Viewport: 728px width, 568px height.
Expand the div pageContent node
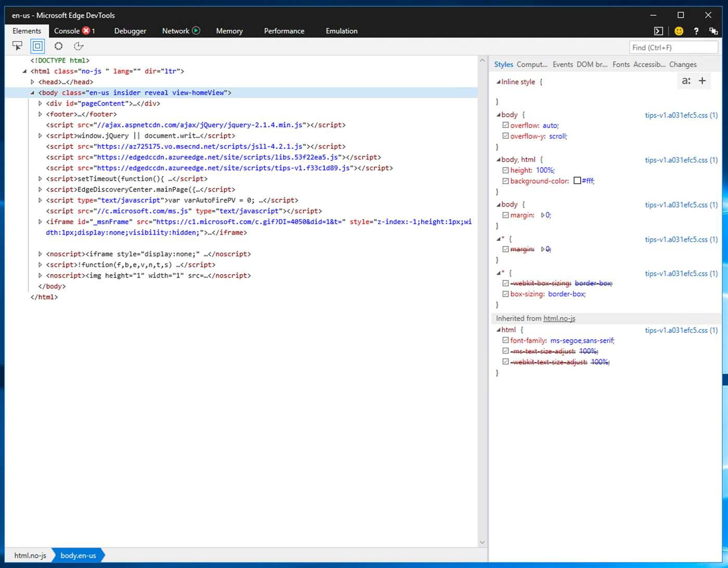coord(40,104)
